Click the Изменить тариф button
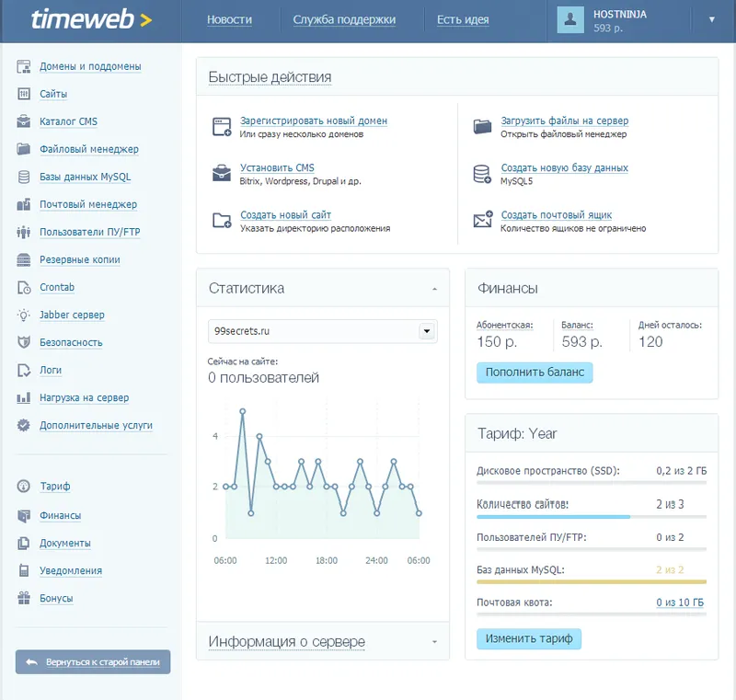The width and height of the screenshot is (736, 700). (529, 639)
